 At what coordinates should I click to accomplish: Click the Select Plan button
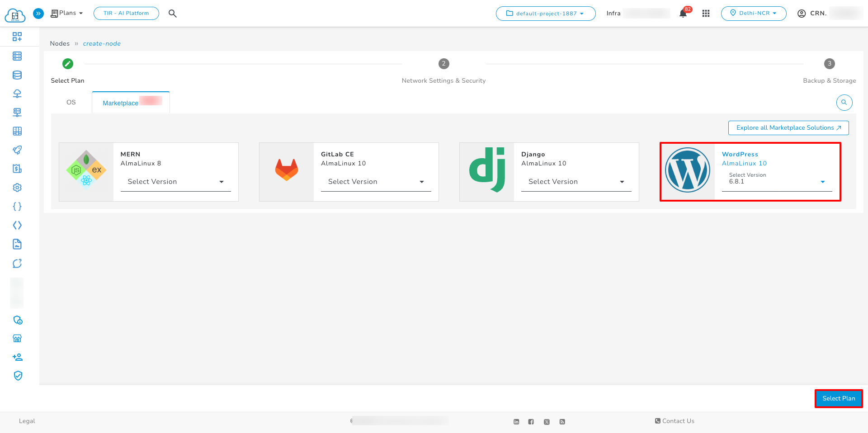click(838, 399)
